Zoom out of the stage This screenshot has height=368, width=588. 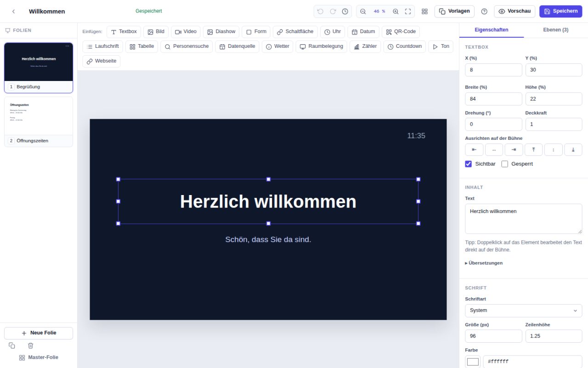(x=363, y=11)
